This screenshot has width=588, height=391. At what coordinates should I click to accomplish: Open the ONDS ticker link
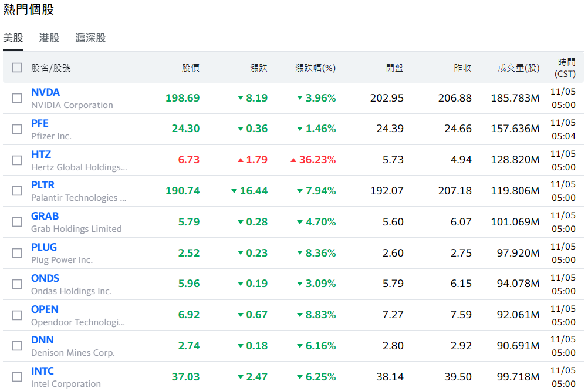pyautogui.click(x=45, y=278)
